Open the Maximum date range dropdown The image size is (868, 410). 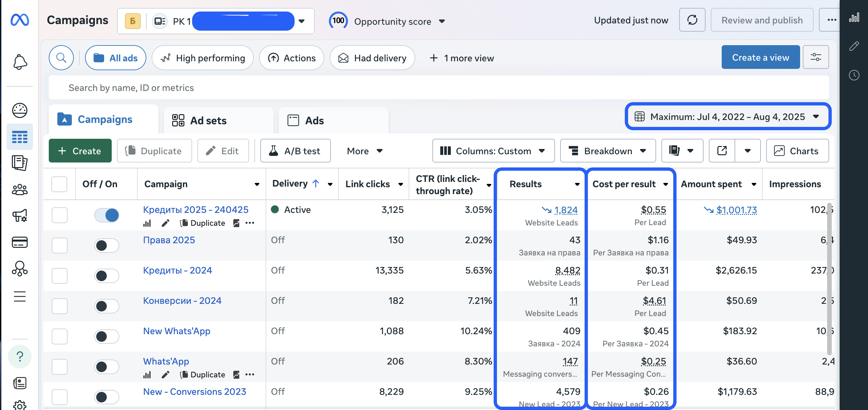tap(728, 117)
